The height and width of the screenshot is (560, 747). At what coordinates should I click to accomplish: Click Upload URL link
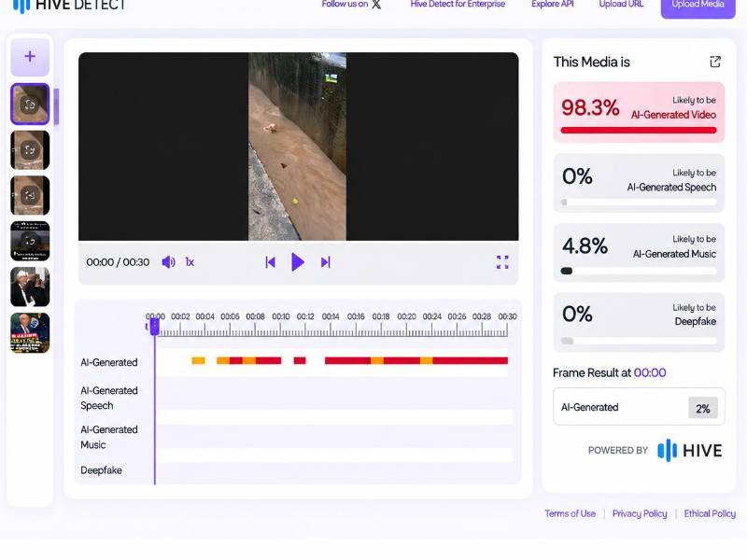[x=621, y=5]
